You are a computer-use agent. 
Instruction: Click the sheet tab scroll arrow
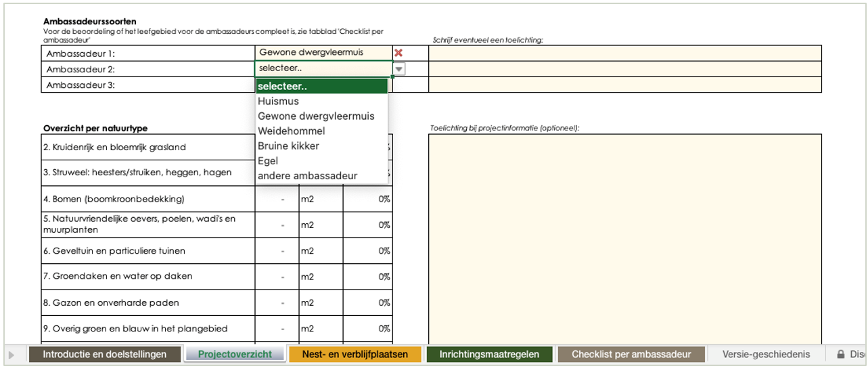[11, 354]
